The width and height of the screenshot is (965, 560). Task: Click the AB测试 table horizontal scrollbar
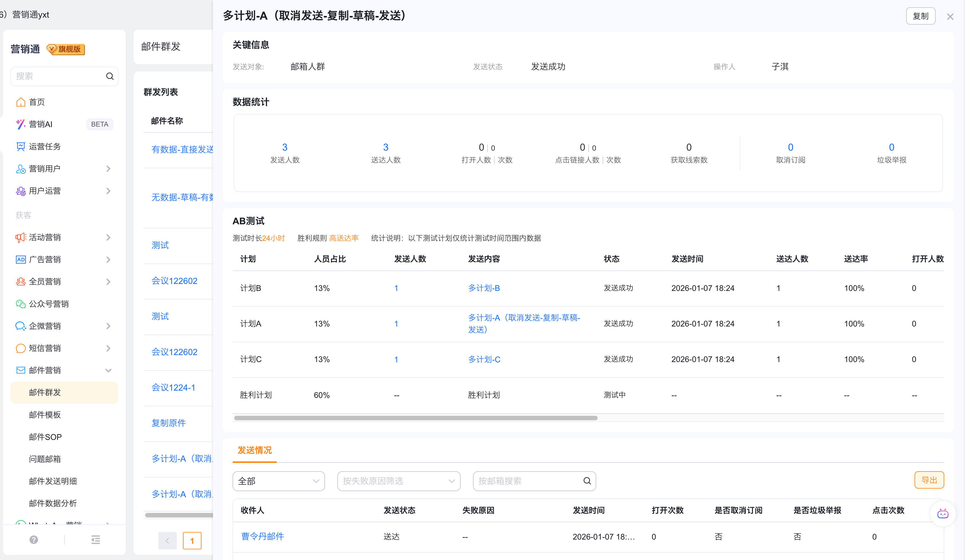pyautogui.click(x=416, y=417)
